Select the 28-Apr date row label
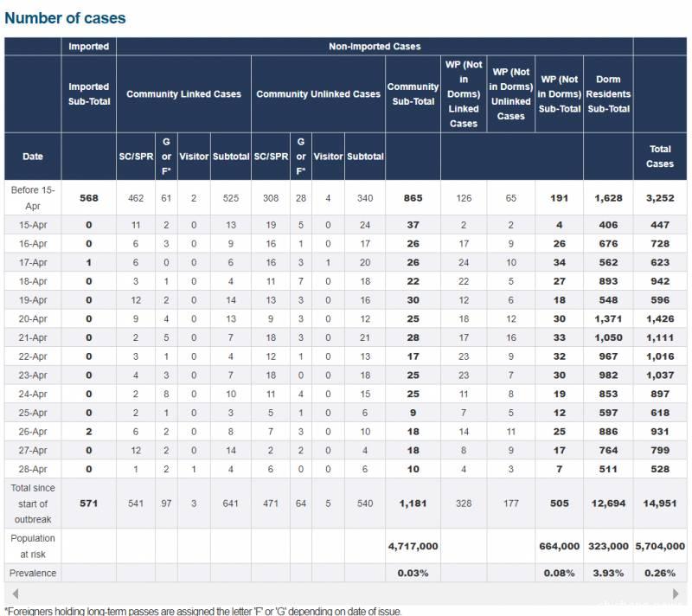Screen dimensions: 692x616 point(33,468)
